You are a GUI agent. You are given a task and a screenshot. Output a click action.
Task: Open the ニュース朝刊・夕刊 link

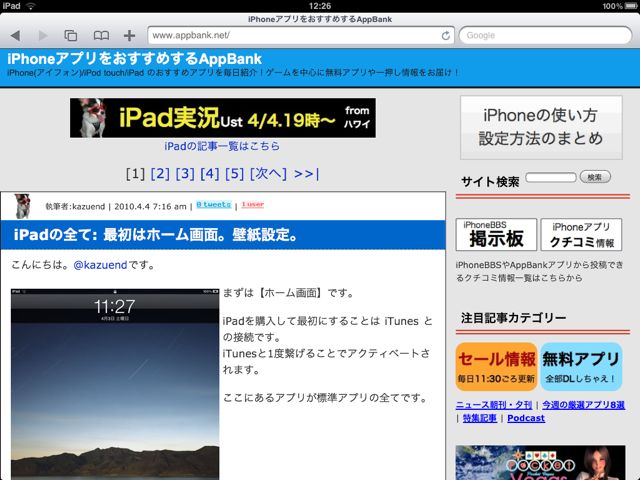tap(494, 405)
